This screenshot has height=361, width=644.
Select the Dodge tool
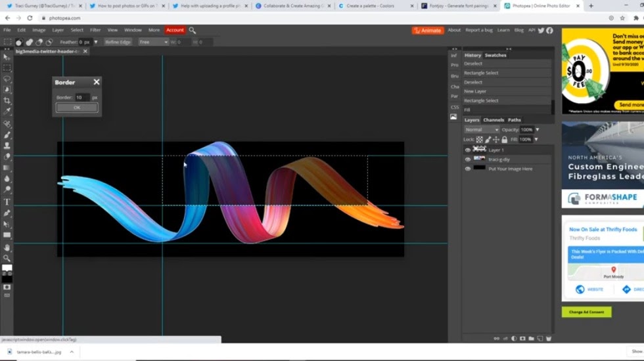(x=7, y=190)
